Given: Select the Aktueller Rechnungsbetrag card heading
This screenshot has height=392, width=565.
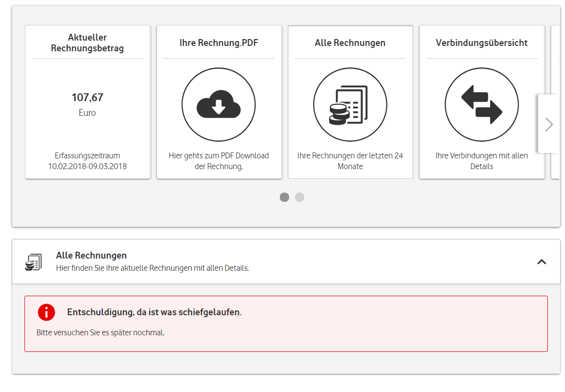Looking at the screenshot, I should click(x=88, y=43).
